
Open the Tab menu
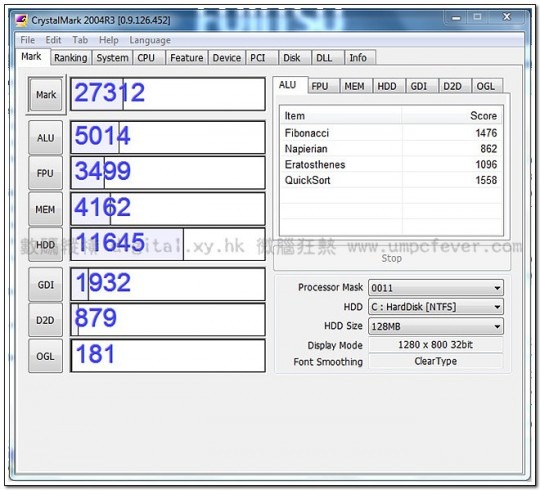[x=80, y=40]
